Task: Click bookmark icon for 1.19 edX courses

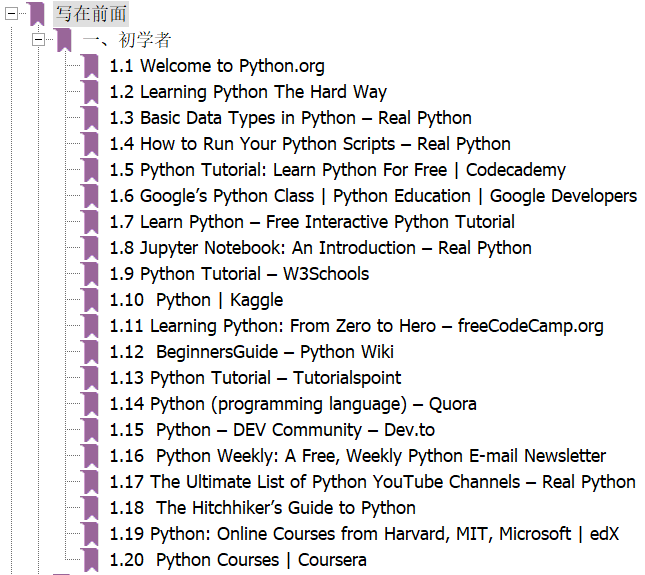Action: click(91, 534)
